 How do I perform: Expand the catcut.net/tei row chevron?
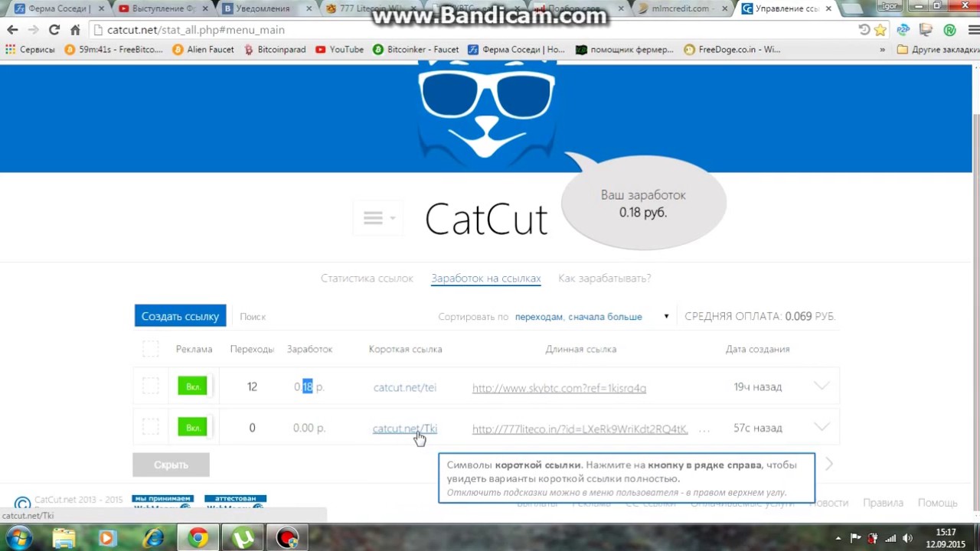[822, 386]
